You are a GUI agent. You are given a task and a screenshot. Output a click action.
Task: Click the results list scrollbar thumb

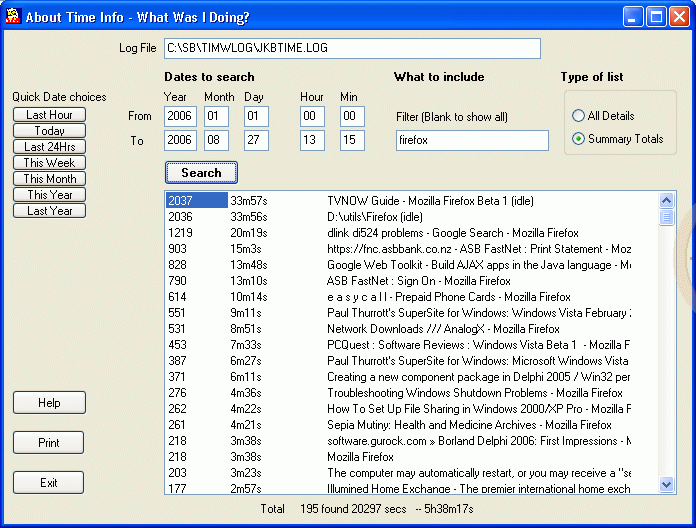point(666,217)
